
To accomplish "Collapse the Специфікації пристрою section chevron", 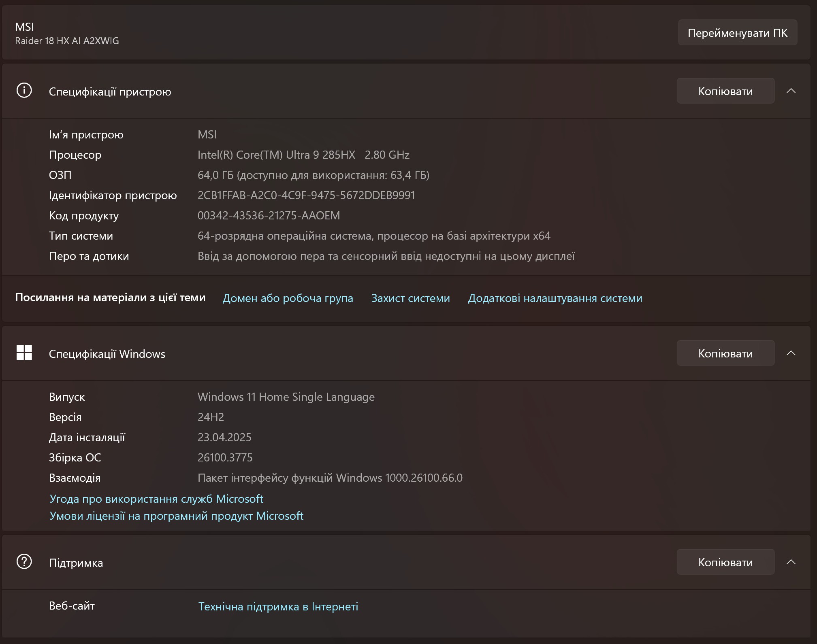I will [x=791, y=91].
